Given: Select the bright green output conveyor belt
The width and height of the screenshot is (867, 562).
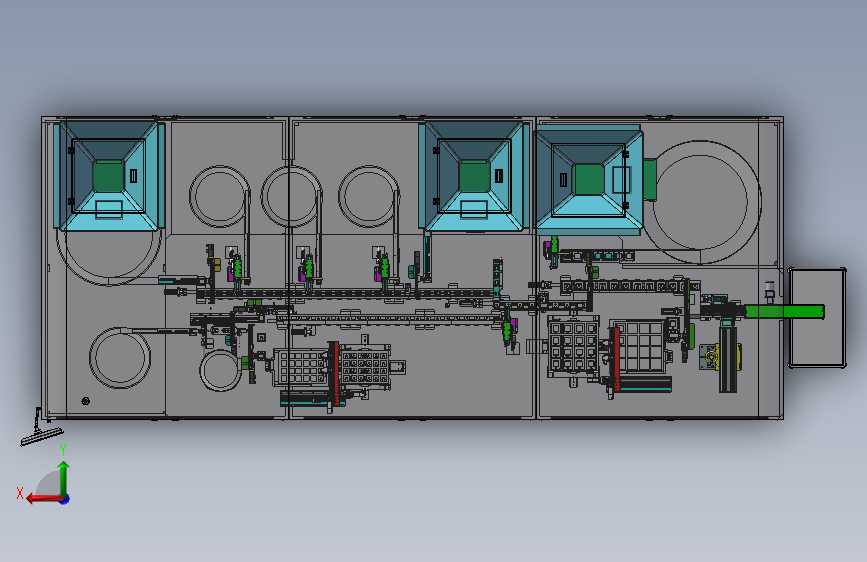Looking at the screenshot, I should pos(785,311).
